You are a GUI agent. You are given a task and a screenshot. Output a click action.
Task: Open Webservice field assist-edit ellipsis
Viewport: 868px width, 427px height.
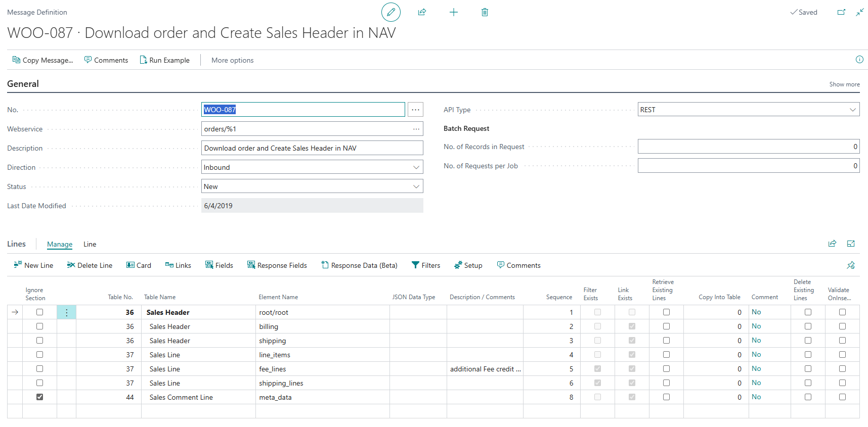pos(416,129)
